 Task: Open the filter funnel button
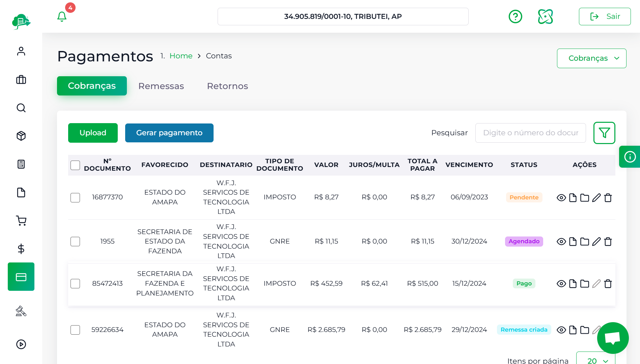tap(604, 133)
